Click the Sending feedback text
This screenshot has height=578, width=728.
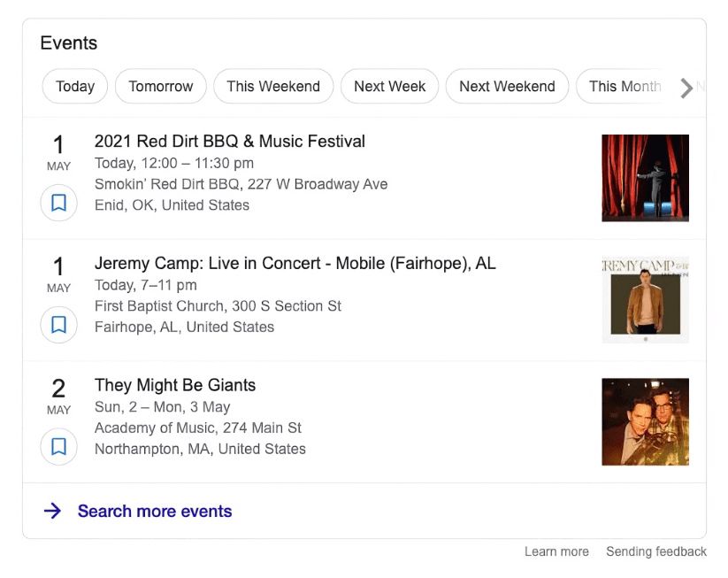coord(655,551)
